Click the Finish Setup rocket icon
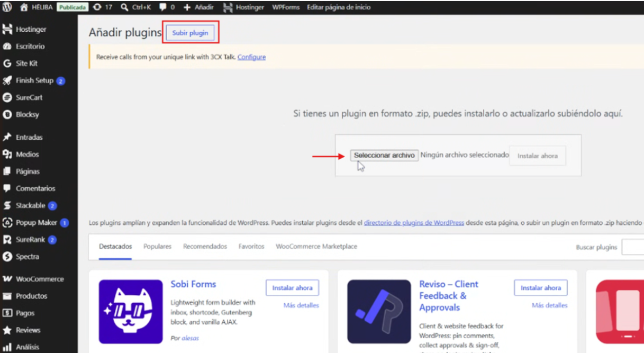 [7, 80]
